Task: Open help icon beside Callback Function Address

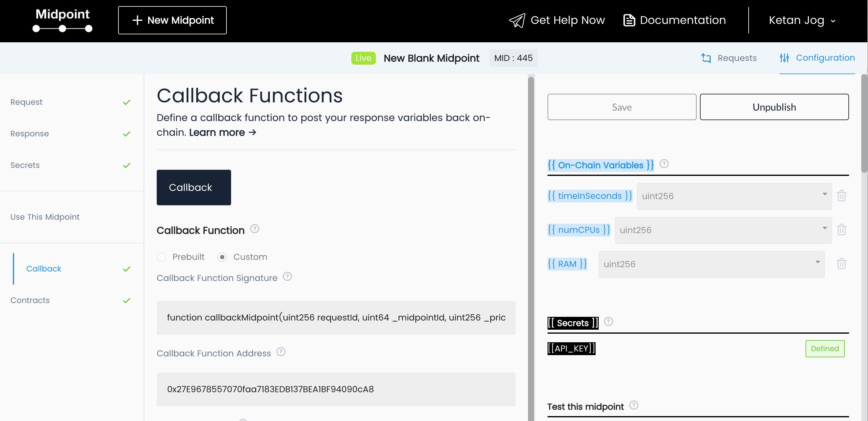Action: tap(281, 352)
